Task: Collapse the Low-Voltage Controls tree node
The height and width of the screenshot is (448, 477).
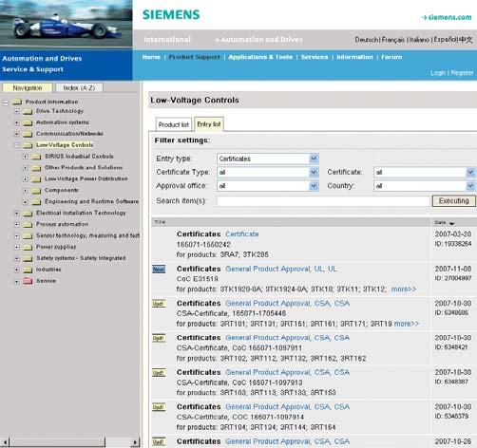Action: click(x=17, y=145)
